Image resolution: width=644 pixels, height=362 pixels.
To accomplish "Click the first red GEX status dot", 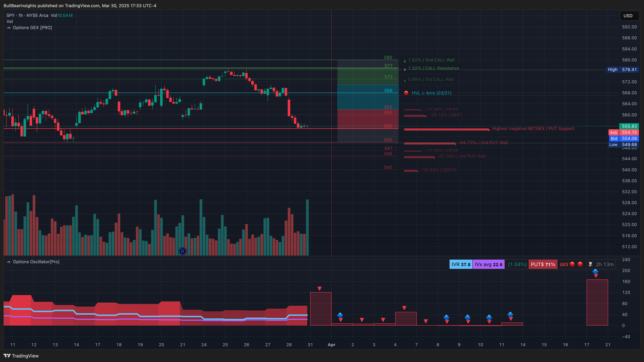I will tap(572, 264).
